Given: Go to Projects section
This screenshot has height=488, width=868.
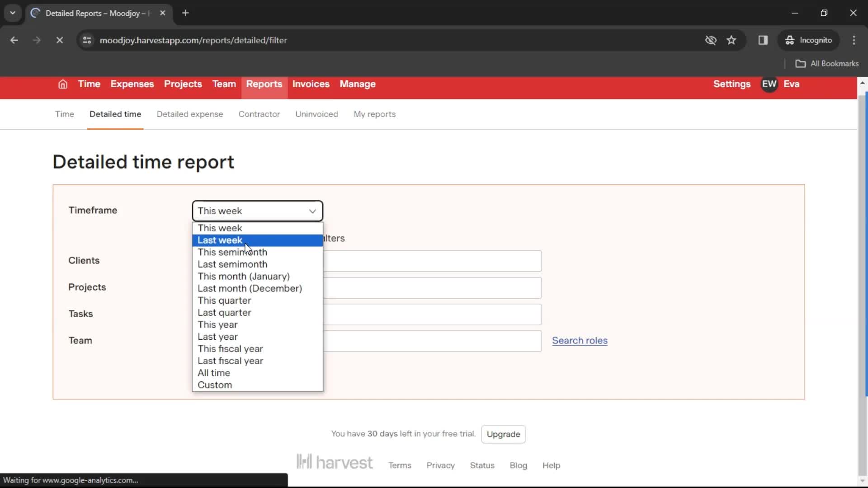Looking at the screenshot, I should click(183, 84).
